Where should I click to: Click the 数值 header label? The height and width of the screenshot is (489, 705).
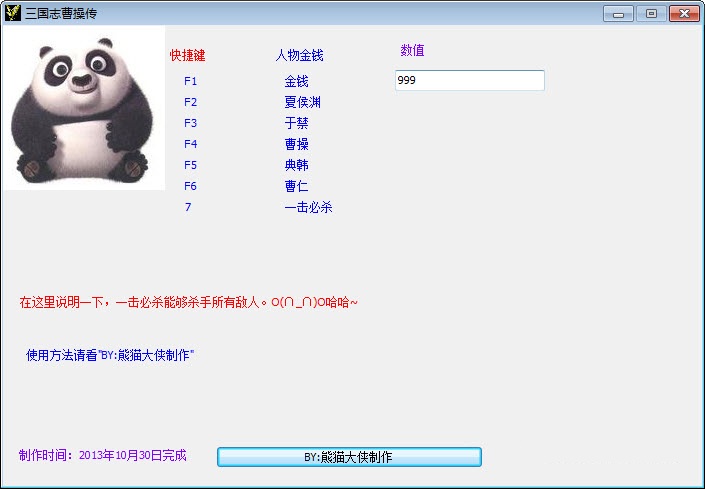412,50
